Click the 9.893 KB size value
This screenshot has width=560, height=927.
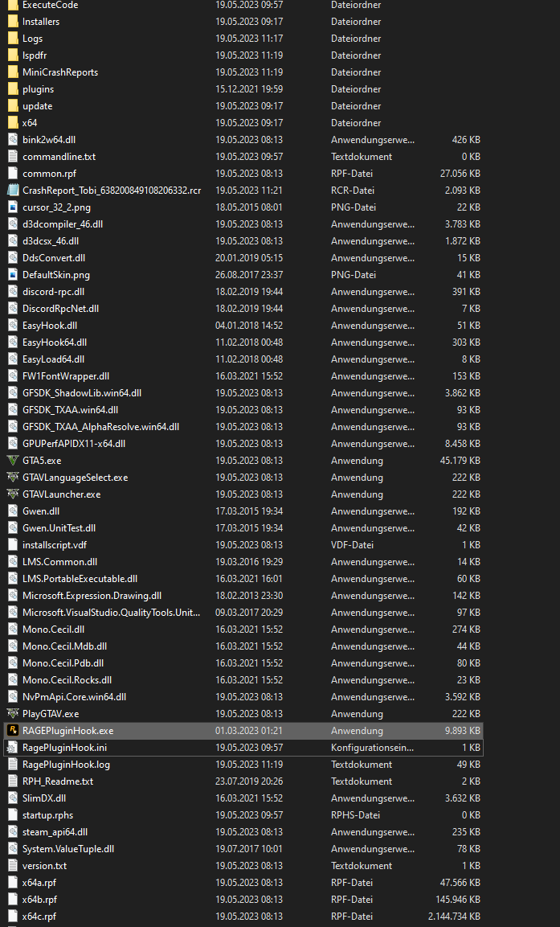tap(463, 731)
